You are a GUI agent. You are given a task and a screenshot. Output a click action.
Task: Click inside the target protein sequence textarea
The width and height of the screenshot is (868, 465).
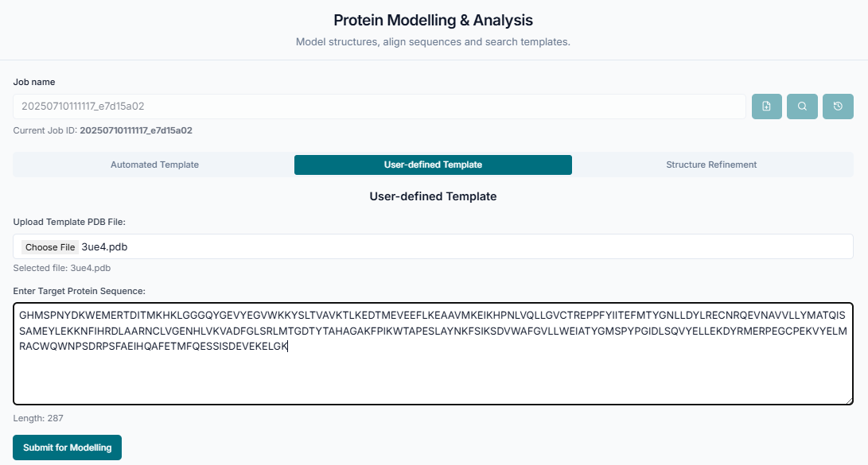pos(433,374)
